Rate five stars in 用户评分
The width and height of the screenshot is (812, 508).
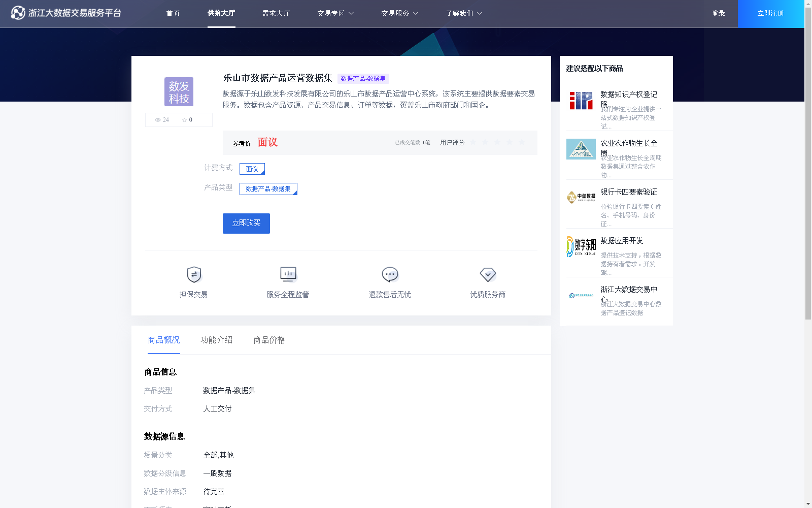coord(522,142)
